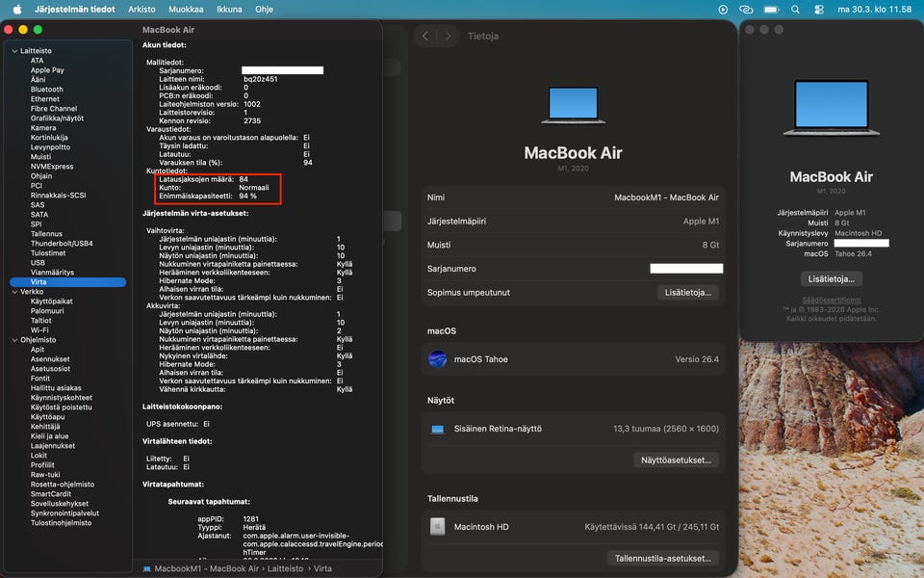Select Grafiikka/näytöt in the sidebar
The image size is (924, 578).
(57, 118)
